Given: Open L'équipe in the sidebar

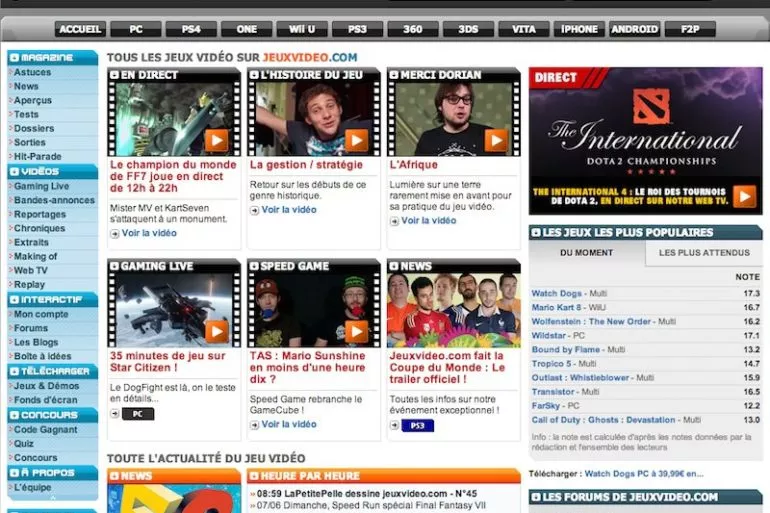Looking at the screenshot, I should [32, 487].
